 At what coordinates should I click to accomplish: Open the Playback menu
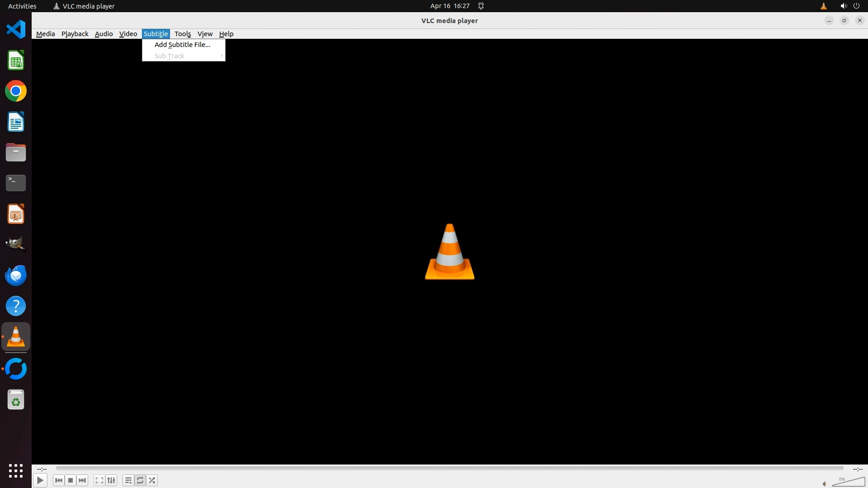[x=75, y=34]
